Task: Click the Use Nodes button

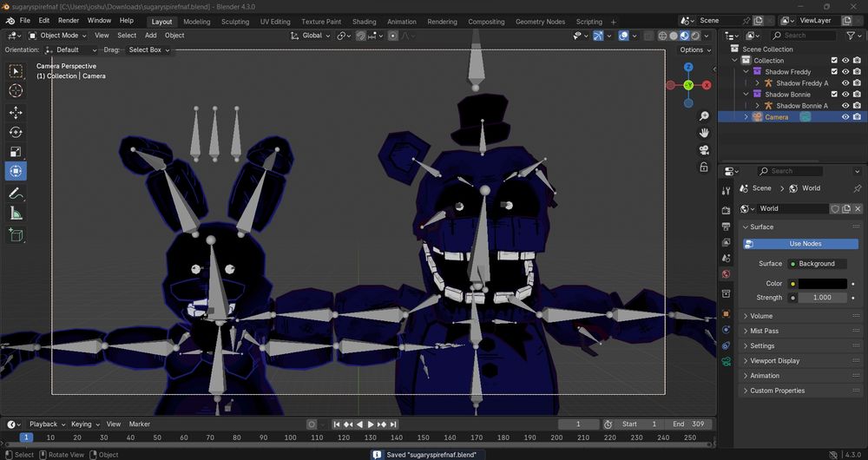Action: click(x=805, y=244)
